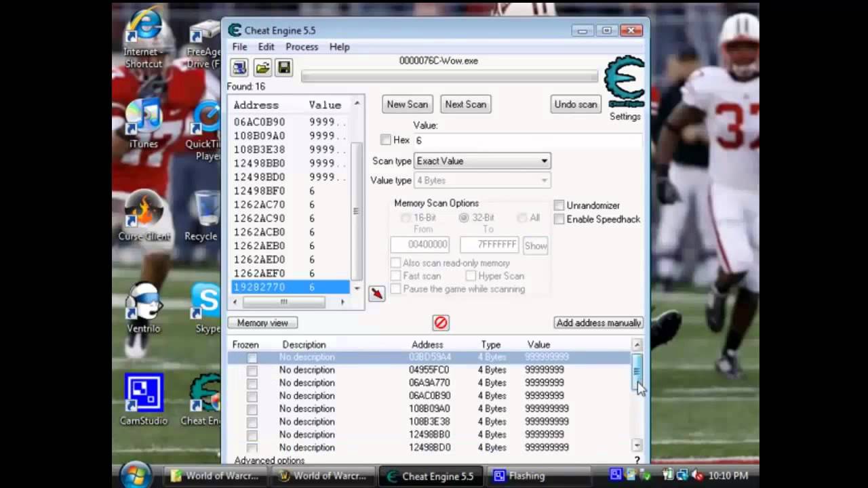The image size is (868, 488).
Task: Freeze address 12498BB0 checkbox
Action: pyautogui.click(x=252, y=434)
